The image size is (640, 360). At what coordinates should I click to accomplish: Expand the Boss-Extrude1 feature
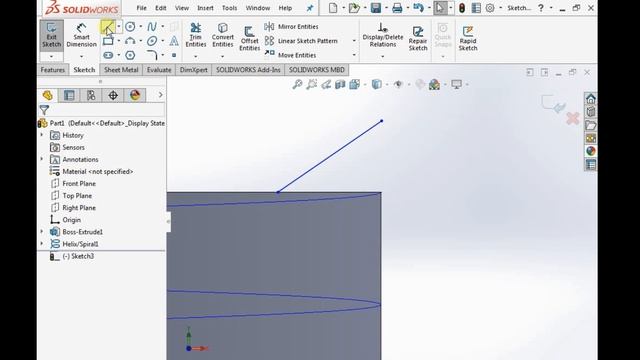(42, 232)
